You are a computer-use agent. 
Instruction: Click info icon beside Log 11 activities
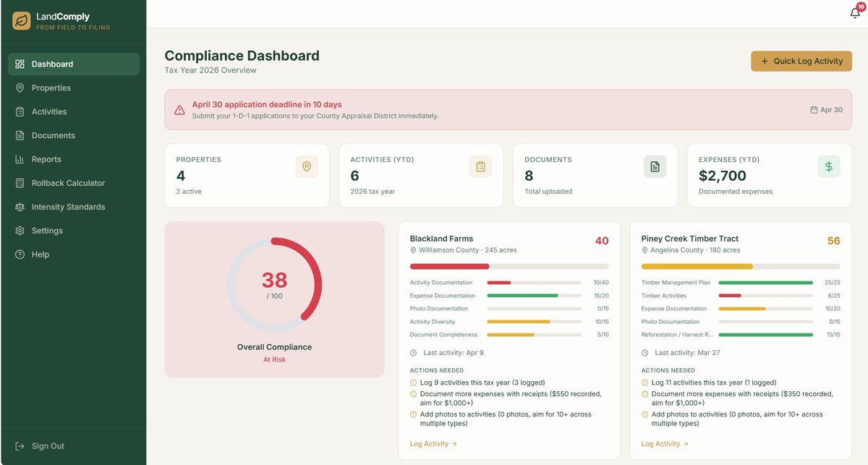644,383
